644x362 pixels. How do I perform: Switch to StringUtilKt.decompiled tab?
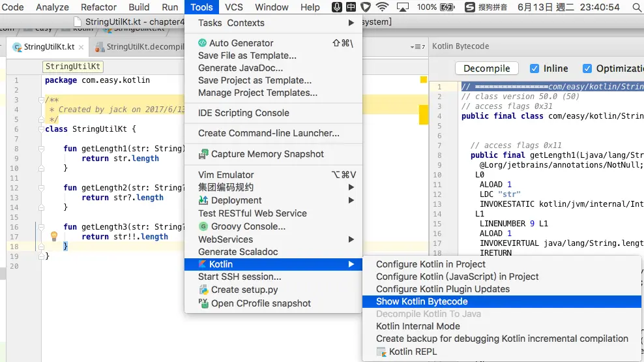pyautogui.click(x=139, y=47)
